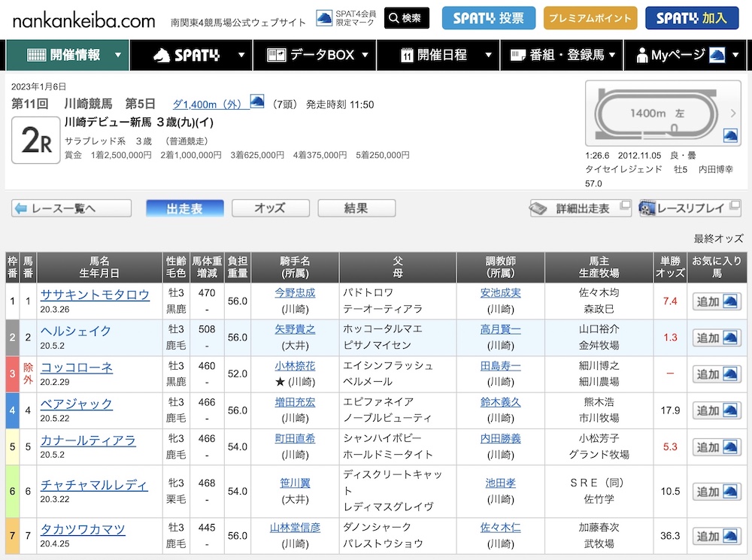Viewport: 752px width, 560px height.
Task: Click the person icon on Myページ menu
Action: (644, 55)
